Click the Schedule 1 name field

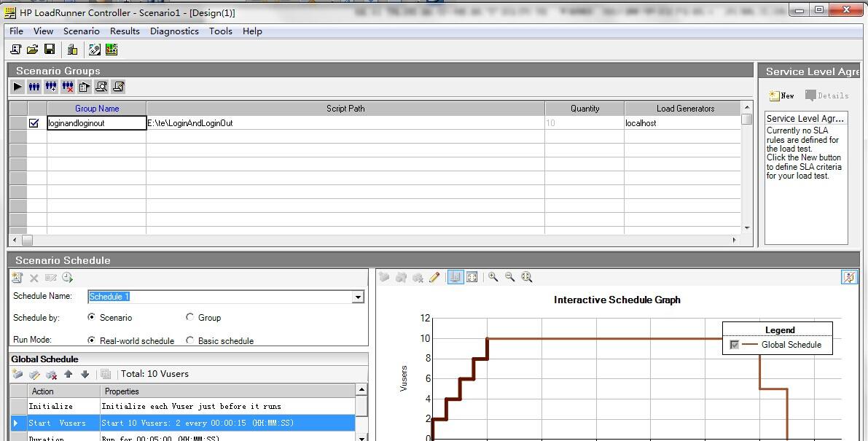tap(220, 297)
